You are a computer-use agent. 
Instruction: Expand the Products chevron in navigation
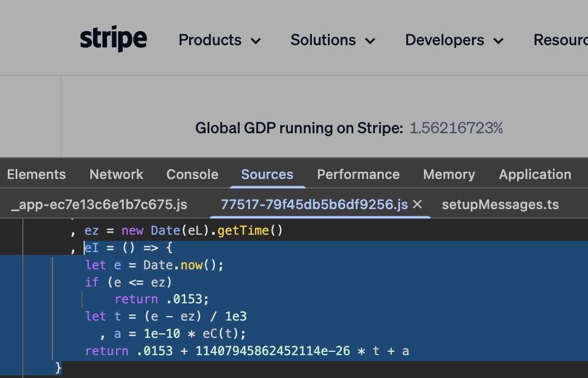[x=256, y=41]
